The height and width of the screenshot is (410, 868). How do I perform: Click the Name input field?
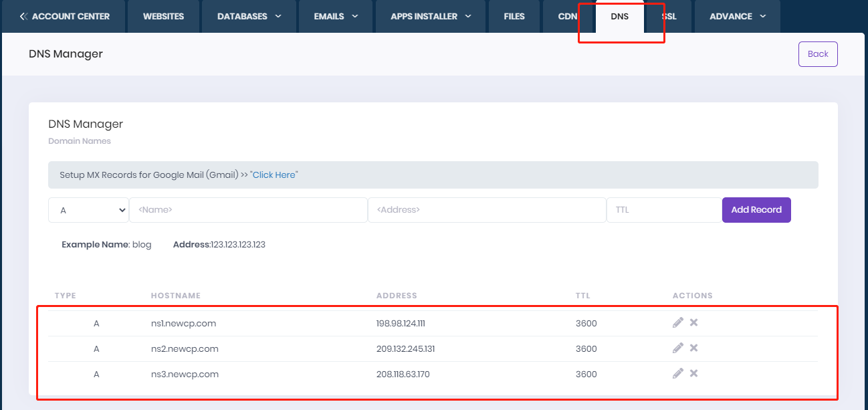pos(248,209)
